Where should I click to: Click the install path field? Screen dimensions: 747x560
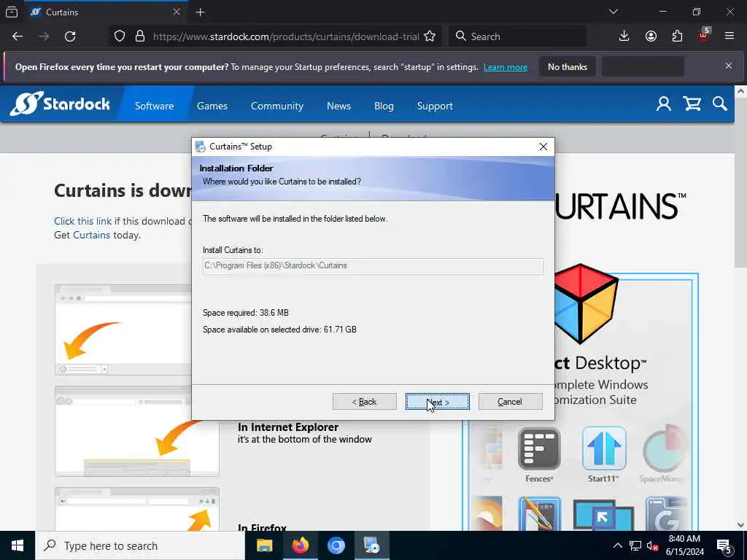click(x=373, y=265)
